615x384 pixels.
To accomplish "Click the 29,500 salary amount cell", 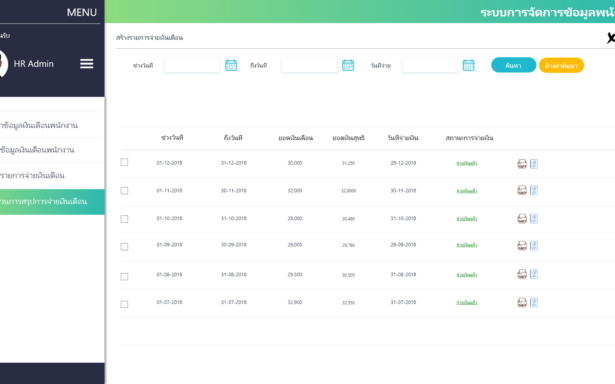I will tap(295, 275).
